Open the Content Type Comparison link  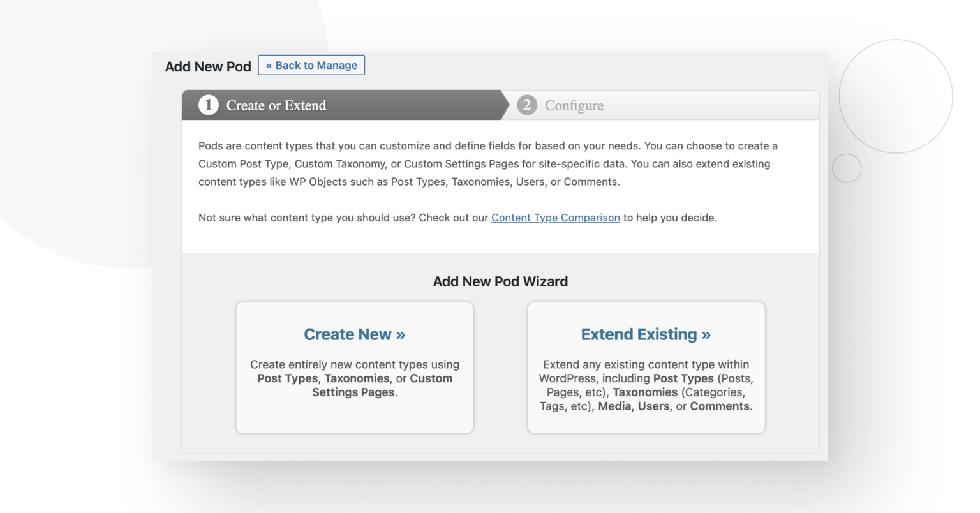tap(555, 218)
